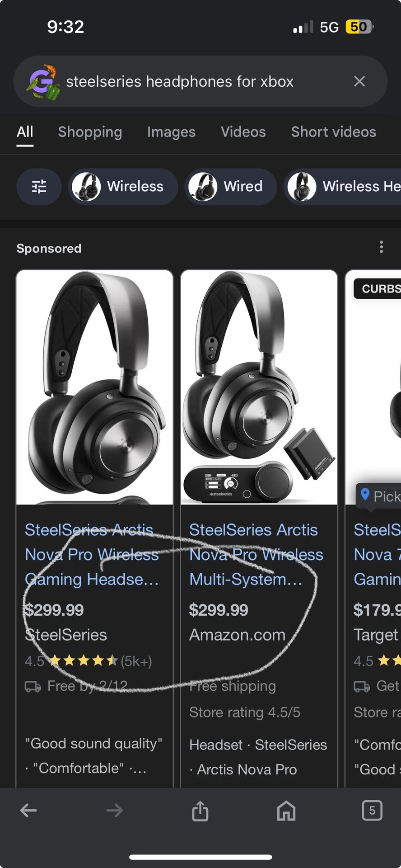Open the share sheet icon
This screenshot has width=401, height=868.
pos(200,811)
